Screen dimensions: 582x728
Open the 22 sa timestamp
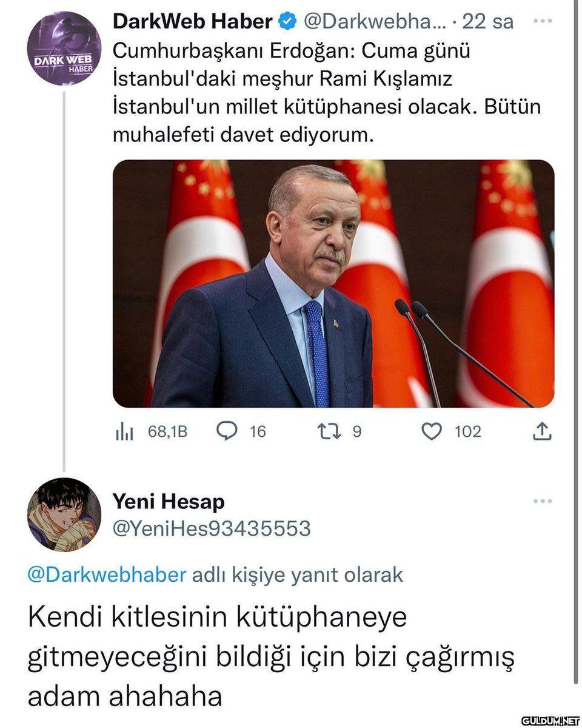click(487, 22)
